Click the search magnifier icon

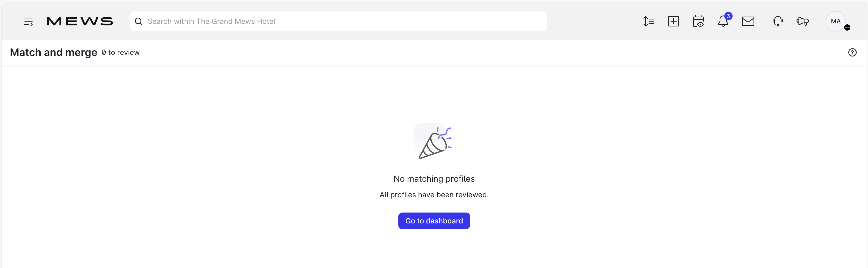coord(139,21)
